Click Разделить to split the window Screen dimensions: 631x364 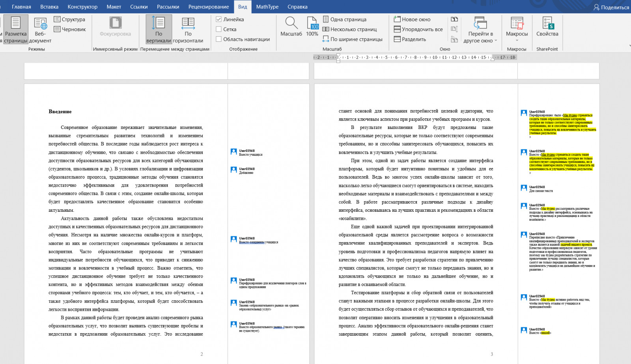click(410, 39)
